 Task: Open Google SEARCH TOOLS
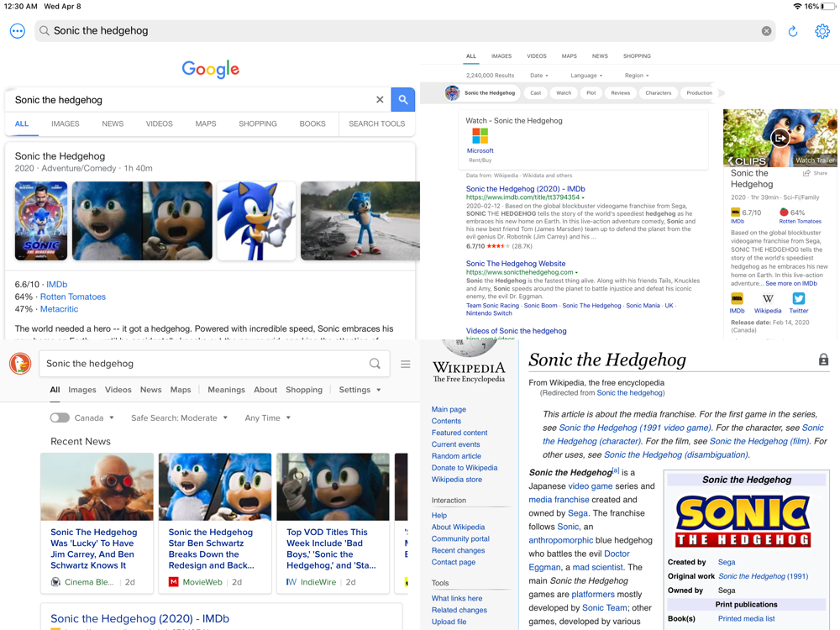pos(376,123)
